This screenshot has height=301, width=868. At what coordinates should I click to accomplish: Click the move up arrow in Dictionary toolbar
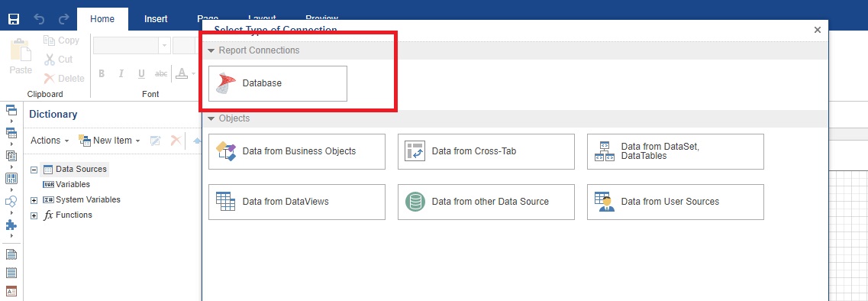click(x=196, y=141)
